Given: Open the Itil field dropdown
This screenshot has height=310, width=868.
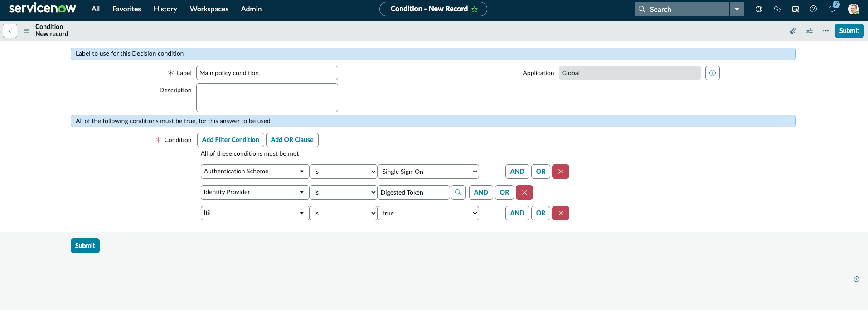Looking at the screenshot, I should click(x=255, y=213).
